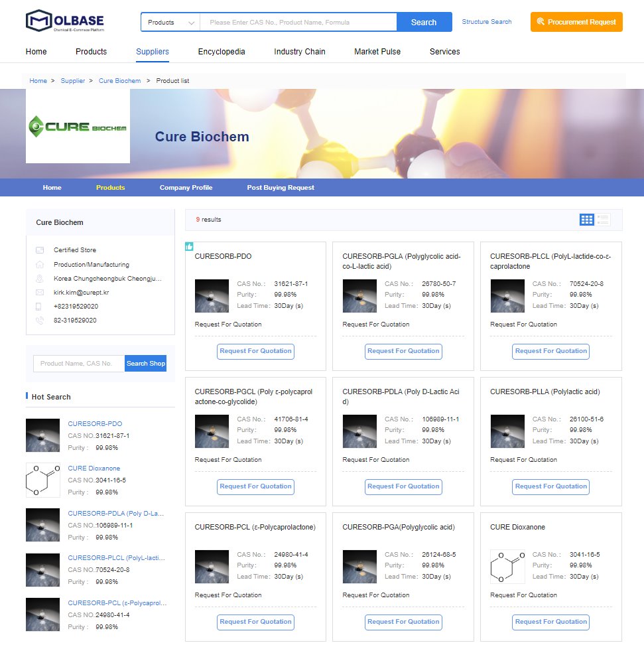Request quotation button for CURESORB-PGCL
The width and height of the screenshot is (644, 649).
pyautogui.click(x=255, y=487)
